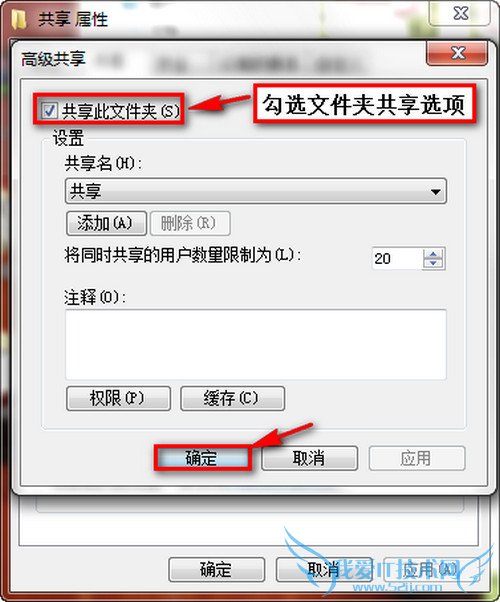This screenshot has height=602, width=500.
Task: Focus the user limit number field
Action: pos(396,259)
